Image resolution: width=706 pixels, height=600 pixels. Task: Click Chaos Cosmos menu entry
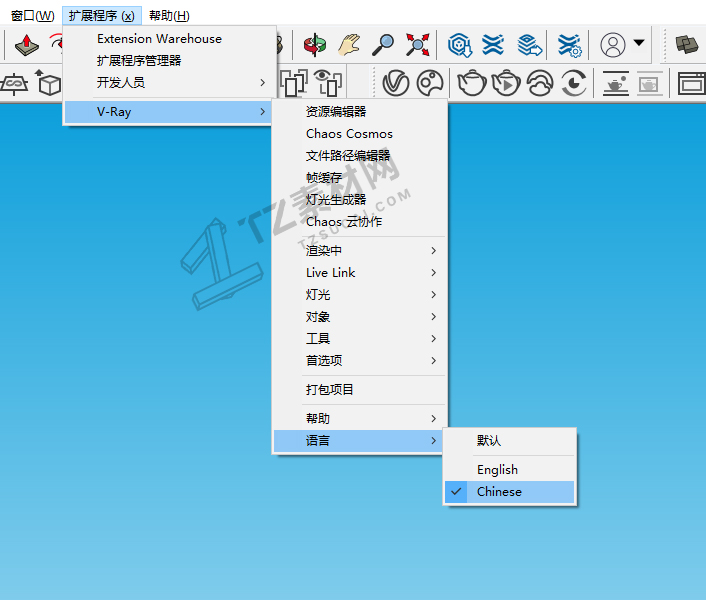click(x=359, y=134)
